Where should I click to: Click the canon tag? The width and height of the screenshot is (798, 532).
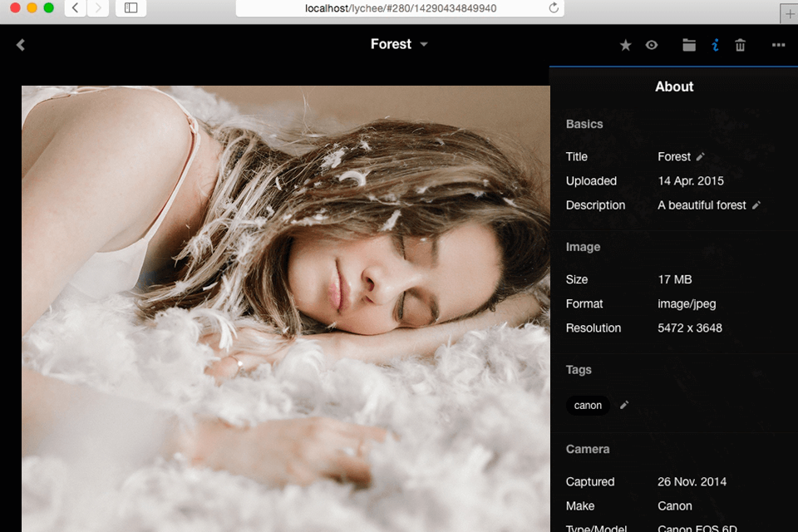pos(588,406)
